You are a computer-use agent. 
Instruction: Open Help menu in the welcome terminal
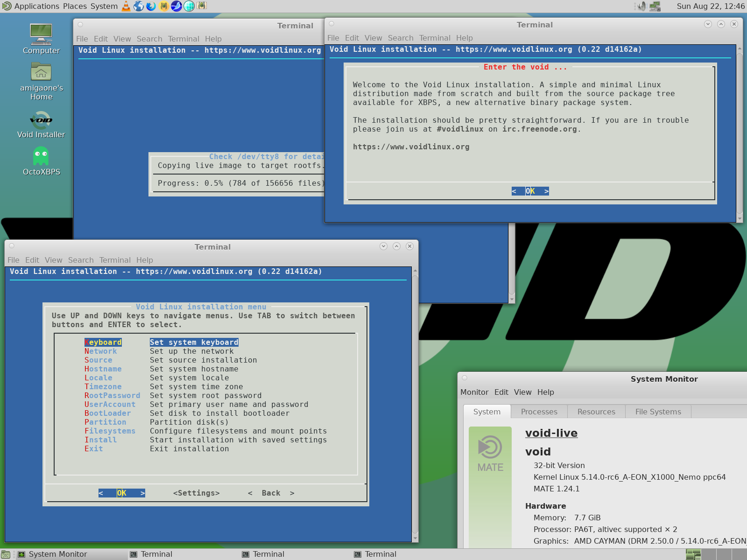point(465,38)
